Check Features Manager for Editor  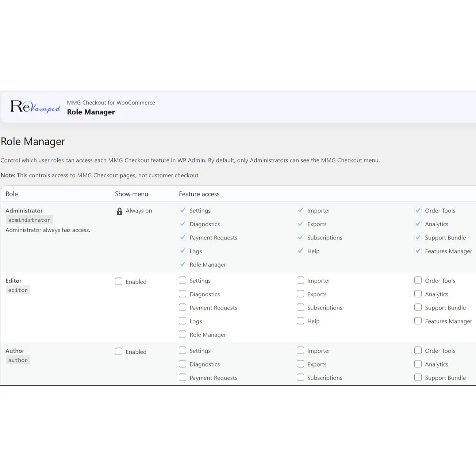pos(418,321)
